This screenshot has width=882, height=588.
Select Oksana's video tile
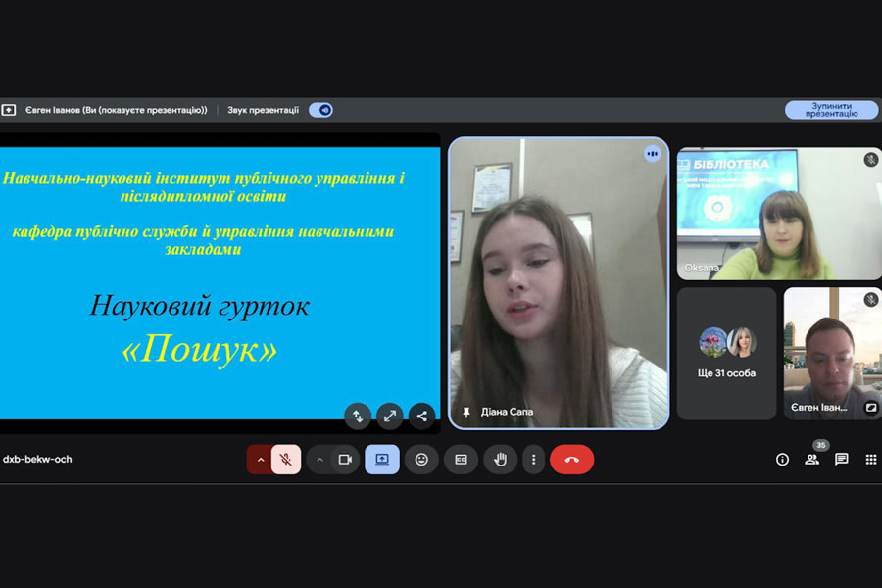coord(779,214)
